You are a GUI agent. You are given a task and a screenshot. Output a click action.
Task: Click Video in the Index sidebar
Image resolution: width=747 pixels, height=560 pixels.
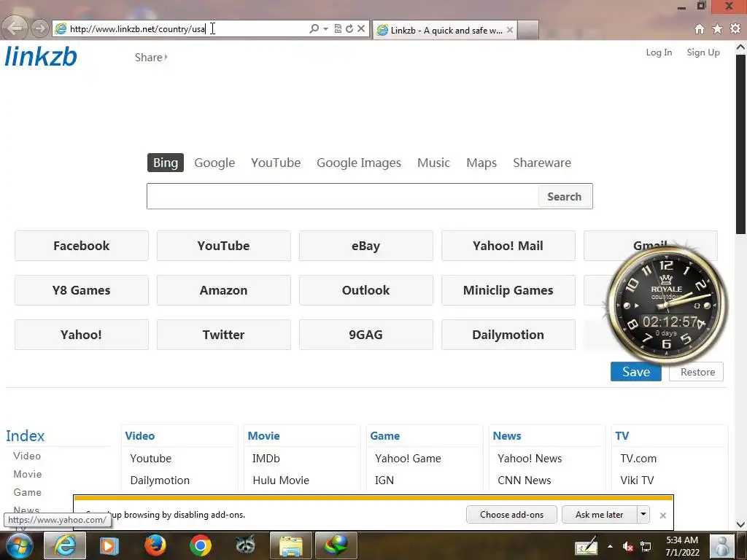pyautogui.click(x=27, y=456)
